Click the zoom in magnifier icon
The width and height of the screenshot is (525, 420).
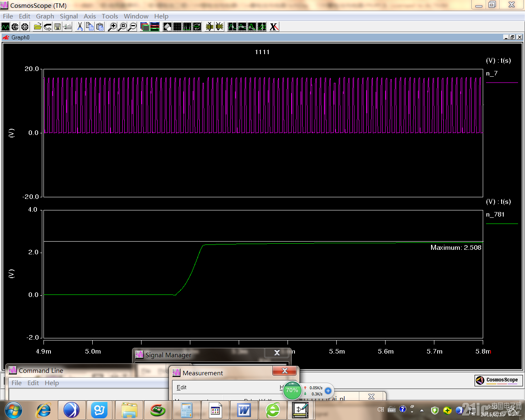(112, 27)
